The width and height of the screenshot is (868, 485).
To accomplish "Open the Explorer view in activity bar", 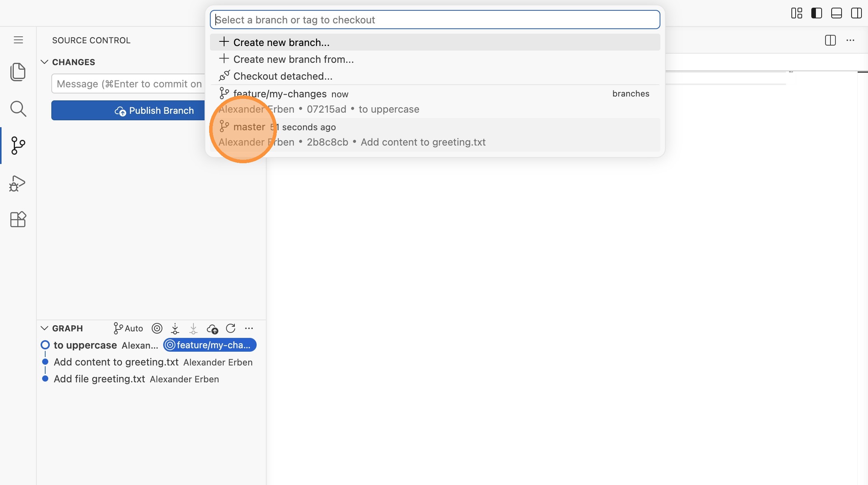I will [x=18, y=72].
